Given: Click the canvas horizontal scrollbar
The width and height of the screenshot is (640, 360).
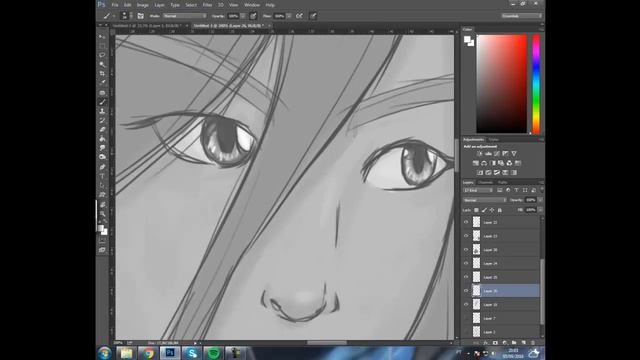Looking at the screenshot, I should click(x=327, y=343).
